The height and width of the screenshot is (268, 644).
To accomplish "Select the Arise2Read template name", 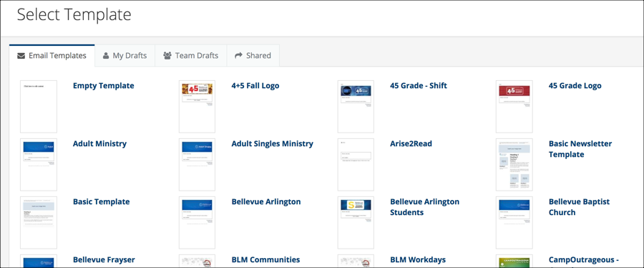I will [x=411, y=144].
